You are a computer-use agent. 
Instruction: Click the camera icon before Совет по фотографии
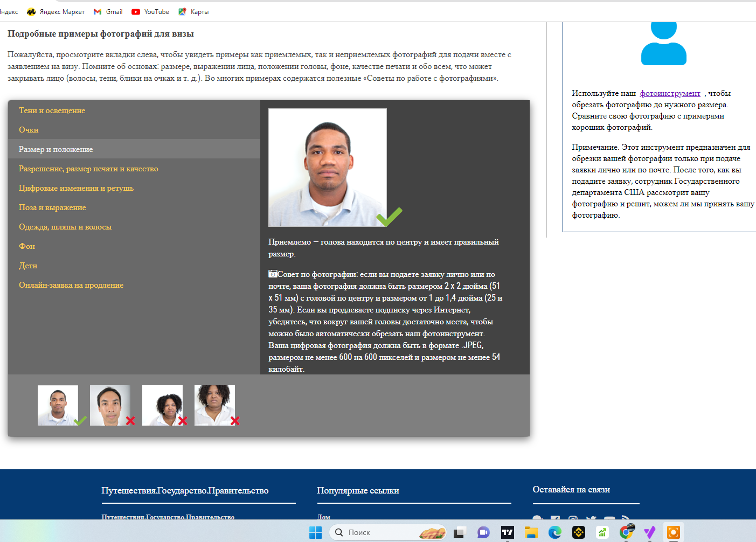point(273,274)
